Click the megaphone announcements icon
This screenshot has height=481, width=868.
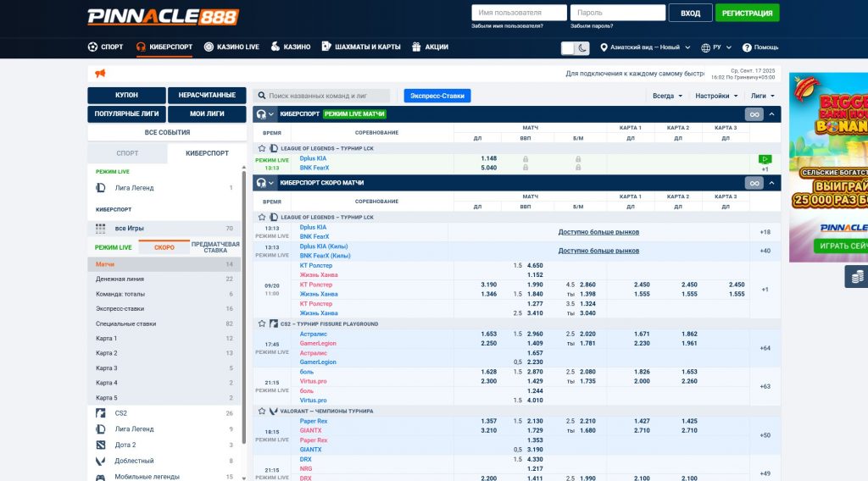coord(100,74)
